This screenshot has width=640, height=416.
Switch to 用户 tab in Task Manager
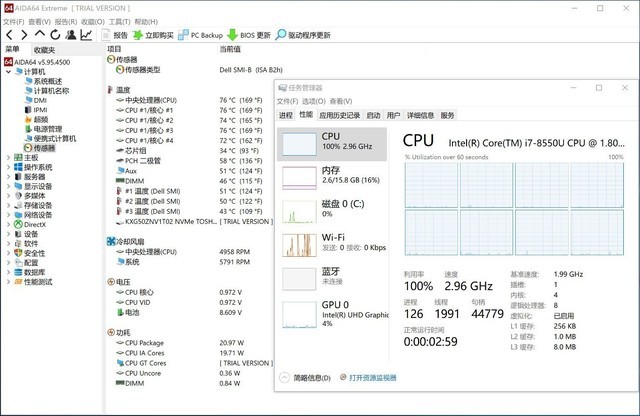point(393,116)
